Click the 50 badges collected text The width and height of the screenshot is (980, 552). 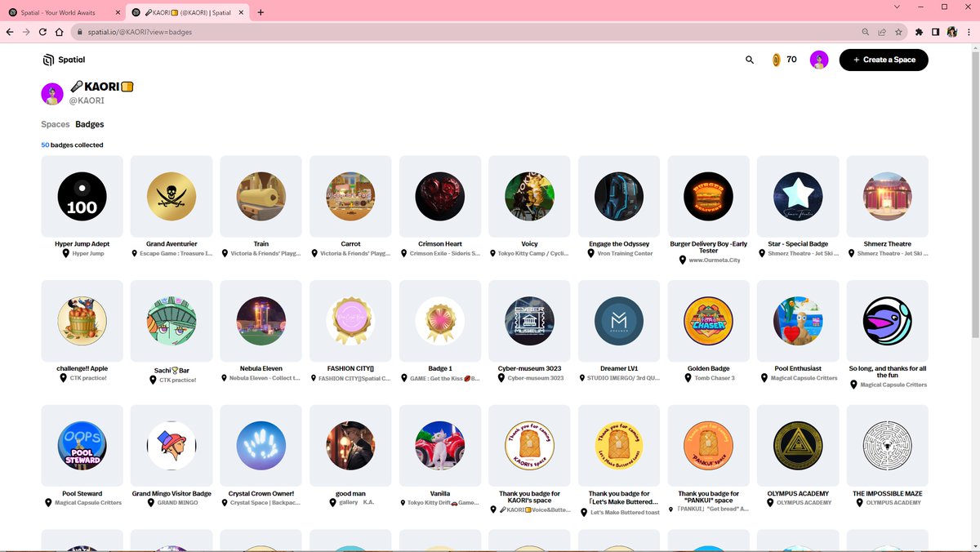pos(72,145)
